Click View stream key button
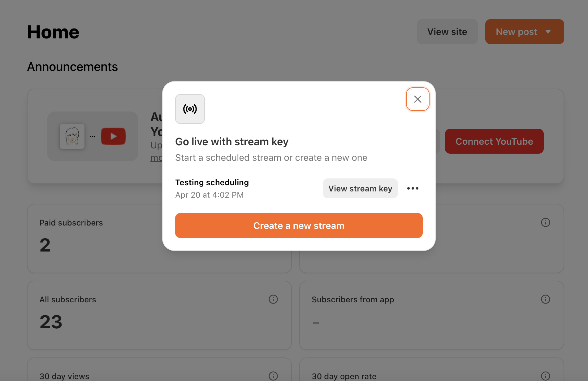The height and width of the screenshot is (381, 588). coord(360,188)
